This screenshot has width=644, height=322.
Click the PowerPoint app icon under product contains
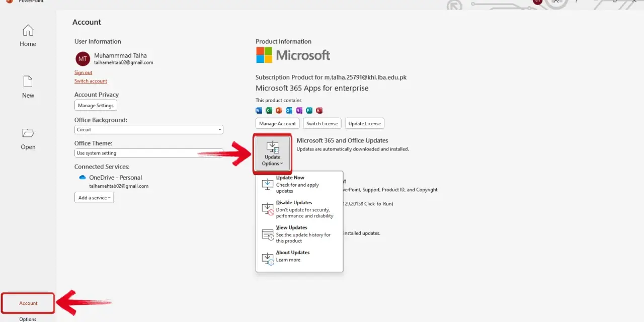tap(279, 110)
